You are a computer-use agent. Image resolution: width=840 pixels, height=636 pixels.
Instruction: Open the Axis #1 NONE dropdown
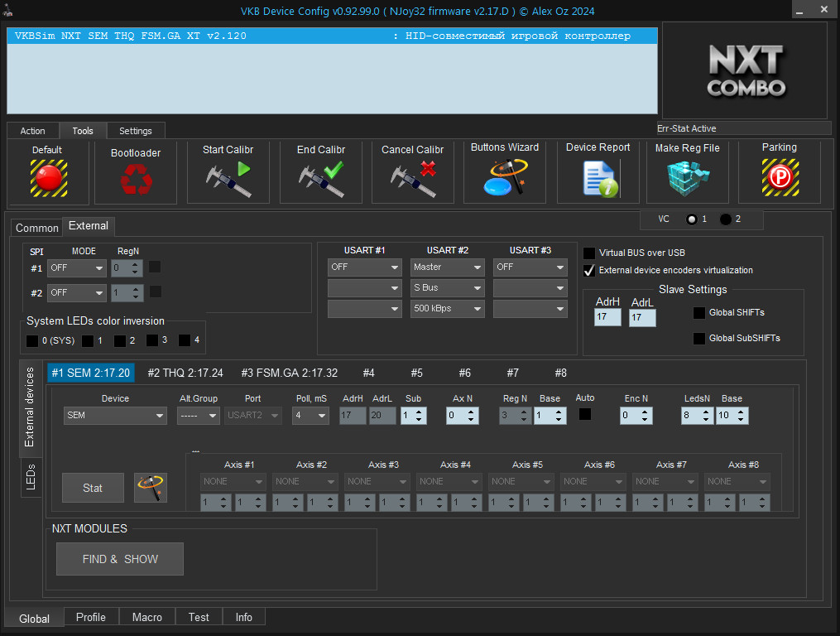[233, 482]
